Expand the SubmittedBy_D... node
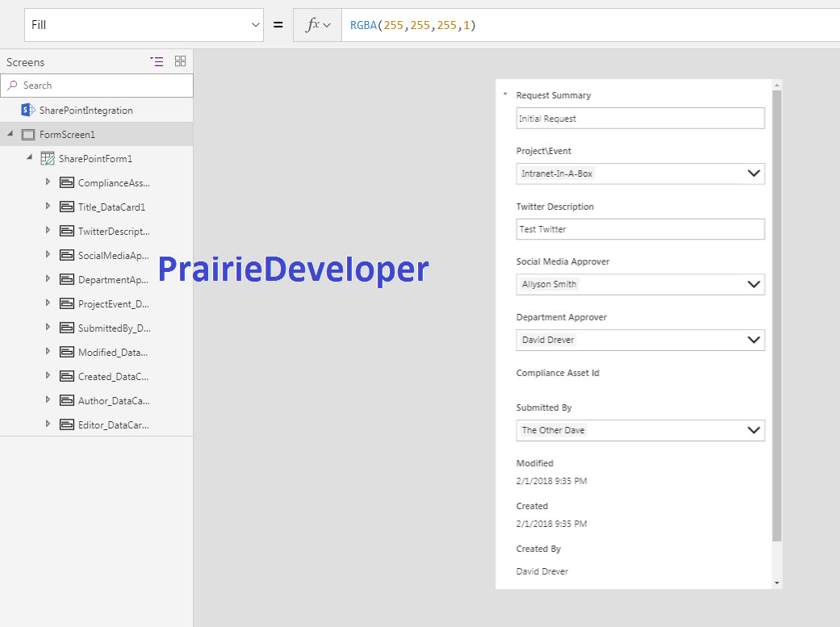The width and height of the screenshot is (840, 627). pyautogui.click(x=48, y=326)
